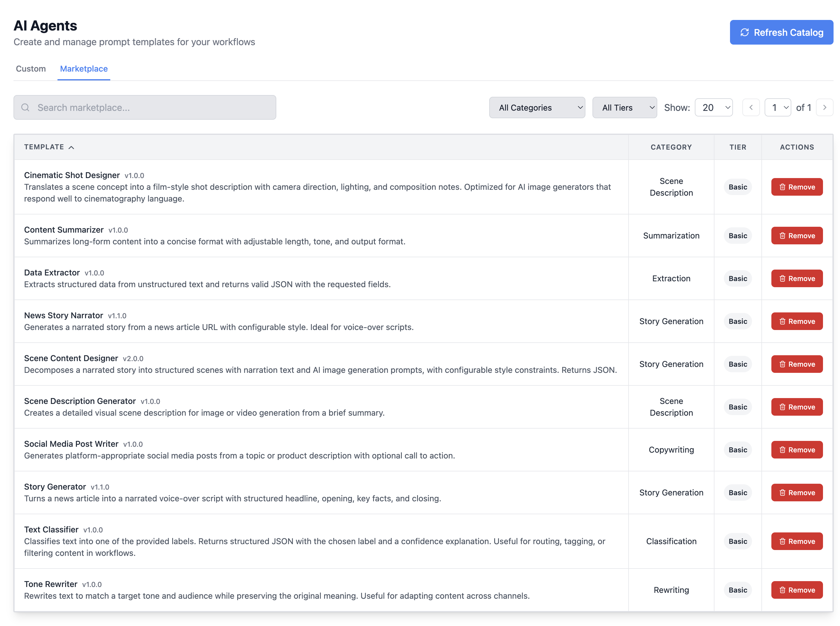Open the All Categories dropdown
This screenshot has height=626, width=840.
click(x=537, y=107)
